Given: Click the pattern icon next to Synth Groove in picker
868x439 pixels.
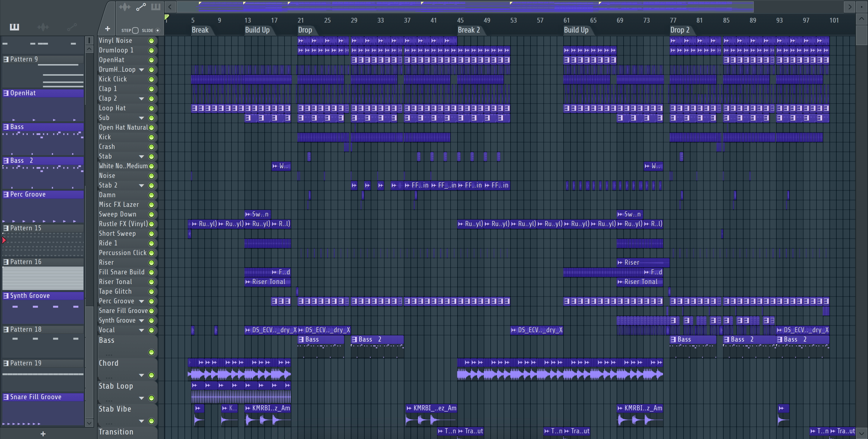Looking at the screenshot, I should [6, 296].
